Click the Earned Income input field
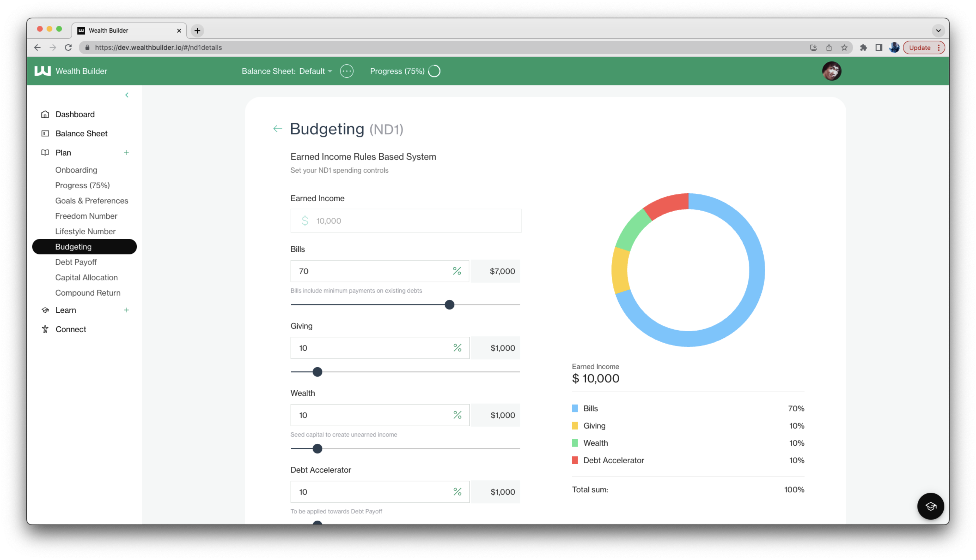This screenshot has width=976, height=560. [x=406, y=221]
